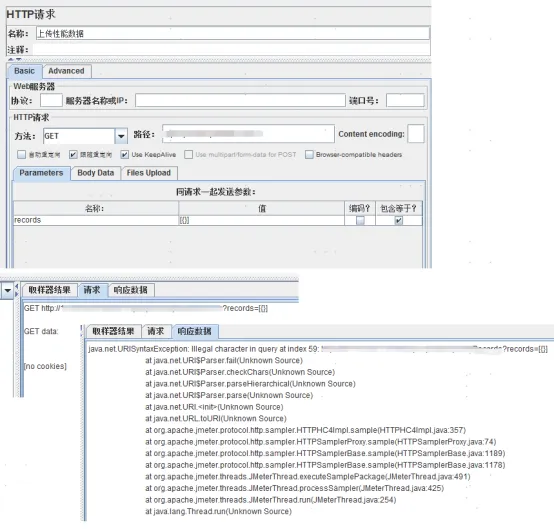Click the 包含等于? column header

(x=399, y=208)
